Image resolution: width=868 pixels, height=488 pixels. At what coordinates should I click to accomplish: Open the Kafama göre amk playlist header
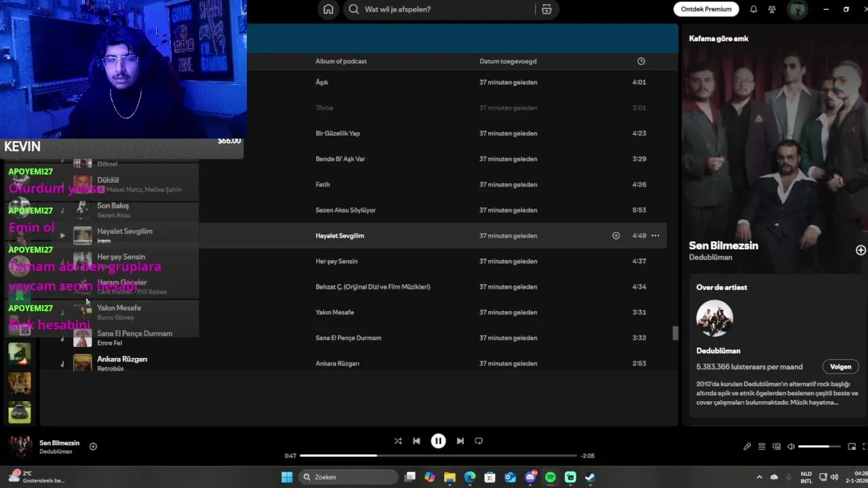pyautogui.click(x=719, y=39)
